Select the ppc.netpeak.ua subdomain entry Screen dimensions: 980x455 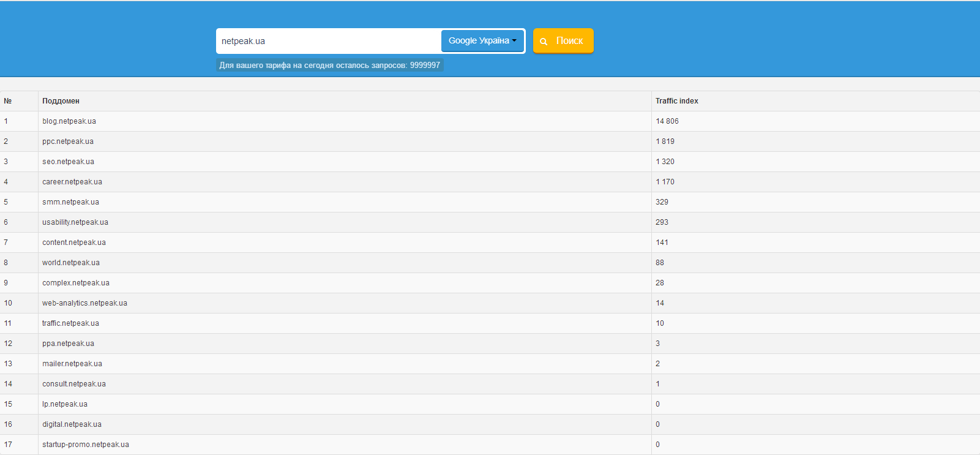(x=68, y=141)
